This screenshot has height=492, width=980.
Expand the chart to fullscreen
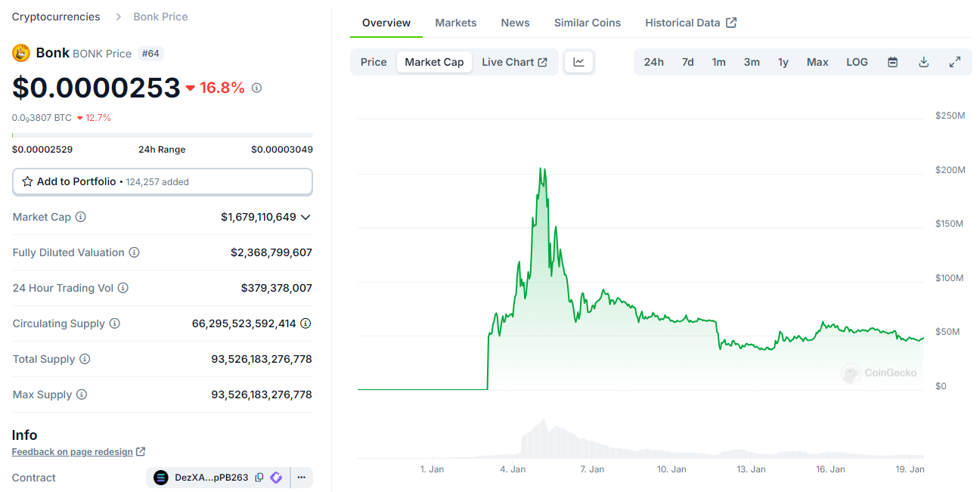[x=955, y=62]
